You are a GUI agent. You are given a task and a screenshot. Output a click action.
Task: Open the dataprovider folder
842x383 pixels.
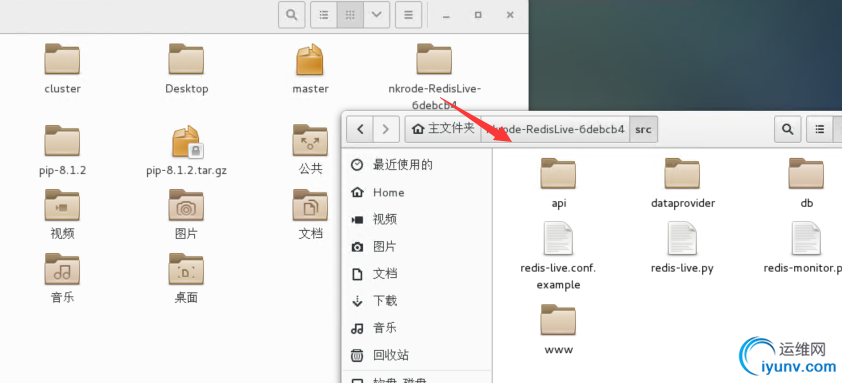tap(683, 174)
